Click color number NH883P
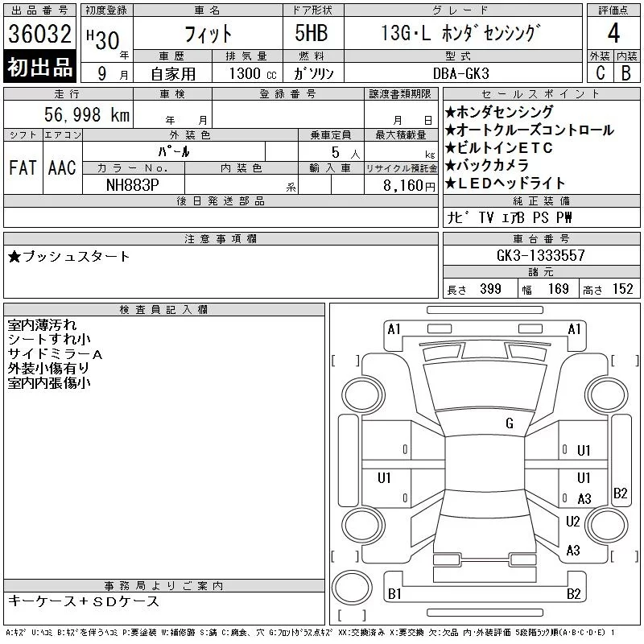644x644 pixels. coord(132,185)
